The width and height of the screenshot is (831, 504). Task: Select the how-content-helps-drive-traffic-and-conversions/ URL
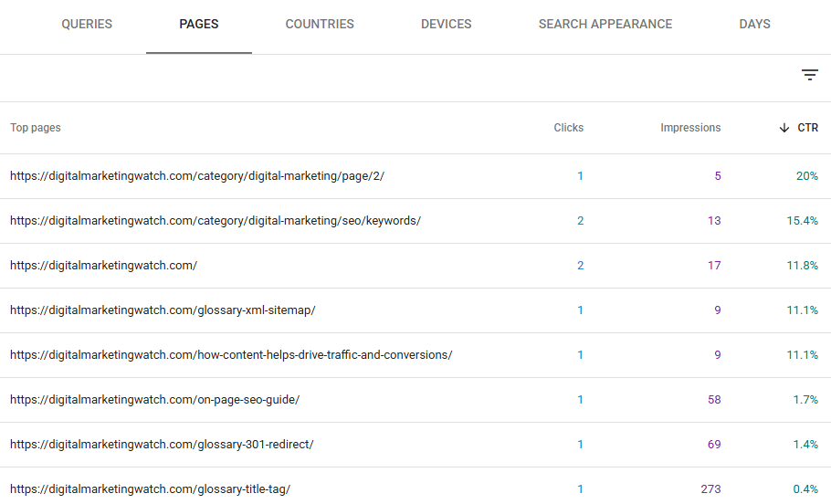point(231,354)
